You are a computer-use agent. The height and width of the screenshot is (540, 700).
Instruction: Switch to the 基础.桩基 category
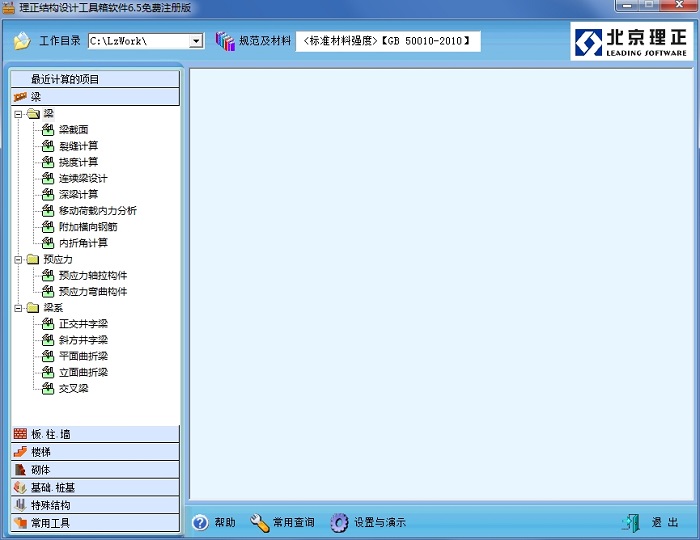[95, 487]
